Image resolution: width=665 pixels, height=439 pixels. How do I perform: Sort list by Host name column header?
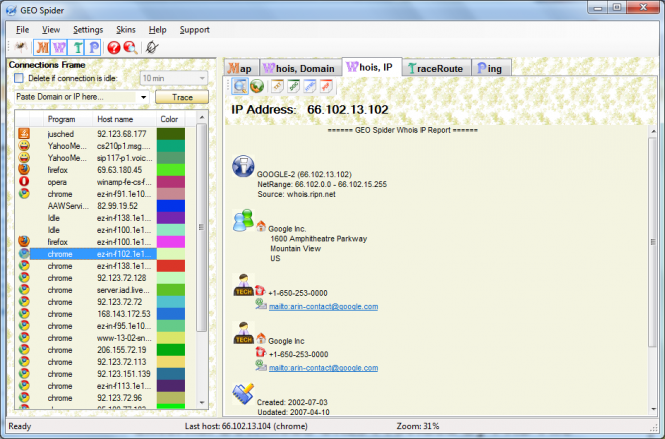(124, 119)
